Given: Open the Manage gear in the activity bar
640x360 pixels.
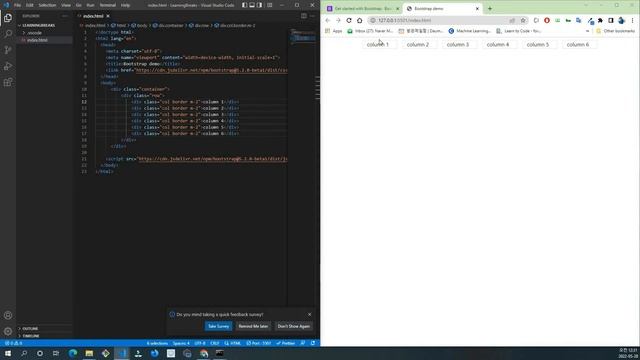Looking at the screenshot, I should pos(8,331).
